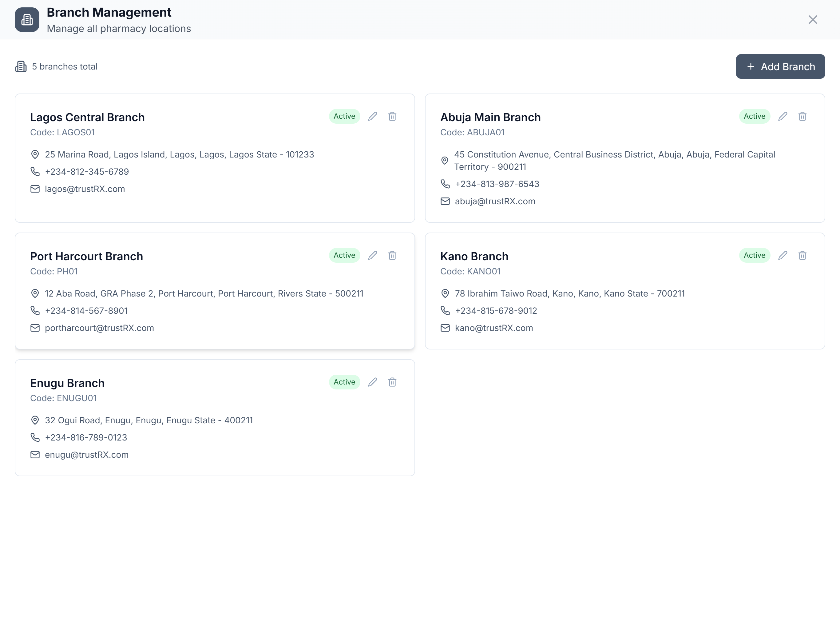The image size is (840, 630).
Task: Edit the Port Harcourt Branch
Action: point(373,255)
